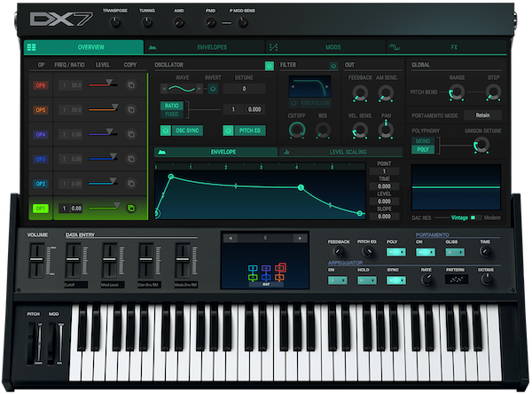Toggle the Portamento GLISS switch
Screen dimensions: 532x394
coord(455,252)
